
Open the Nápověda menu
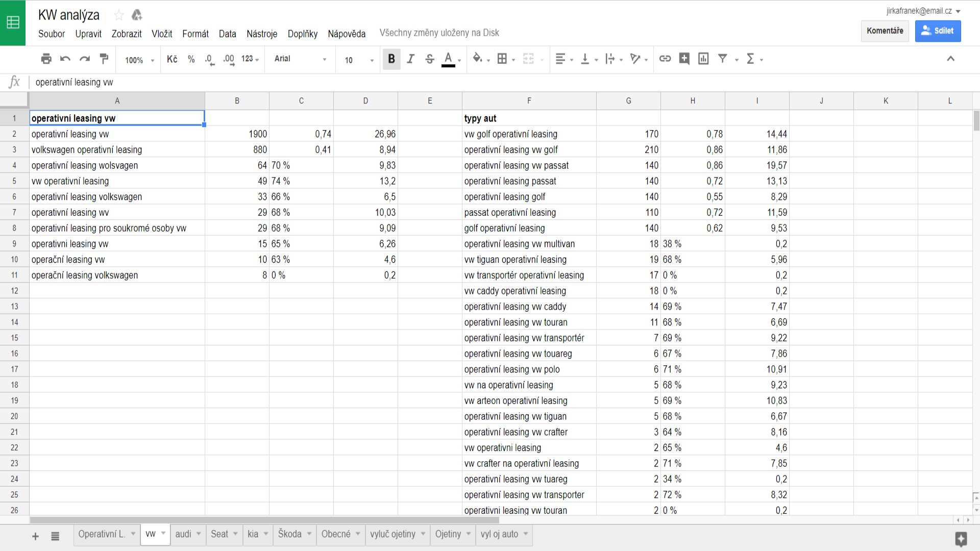[347, 34]
